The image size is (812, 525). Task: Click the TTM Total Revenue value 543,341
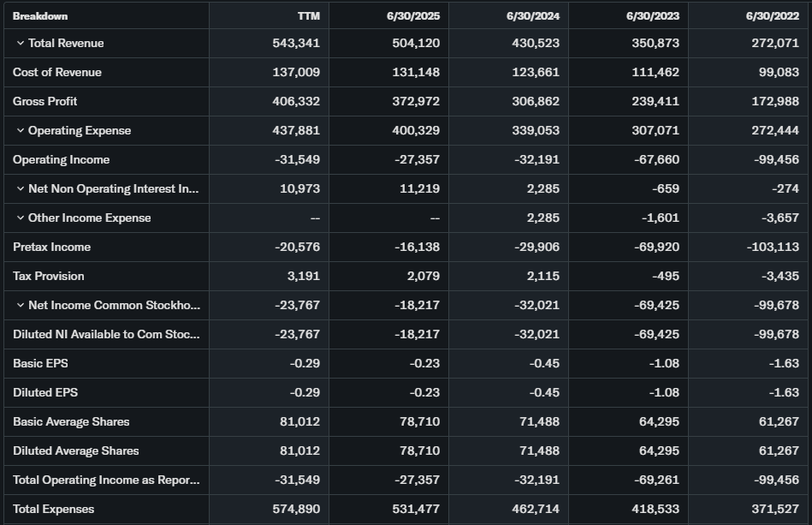click(298, 44)
